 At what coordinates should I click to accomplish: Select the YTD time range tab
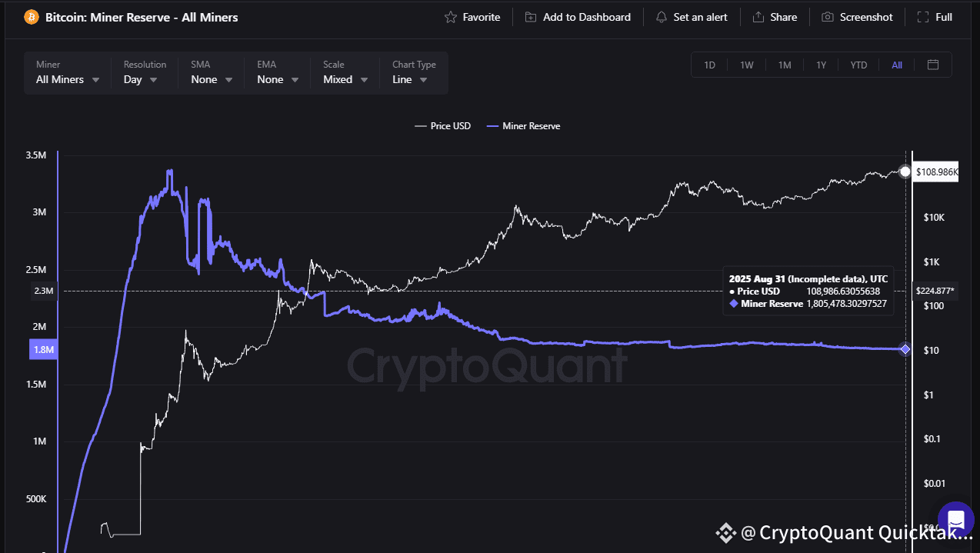click(x=858, y=65)
